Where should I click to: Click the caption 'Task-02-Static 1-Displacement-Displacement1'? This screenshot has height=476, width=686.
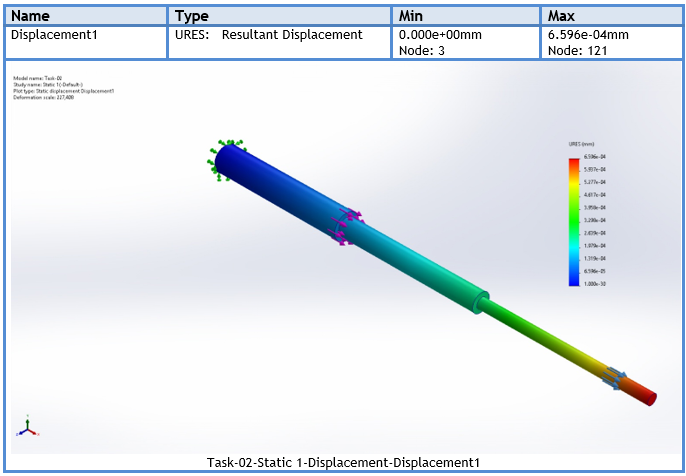pyautogui.click(x=343, y=462)
